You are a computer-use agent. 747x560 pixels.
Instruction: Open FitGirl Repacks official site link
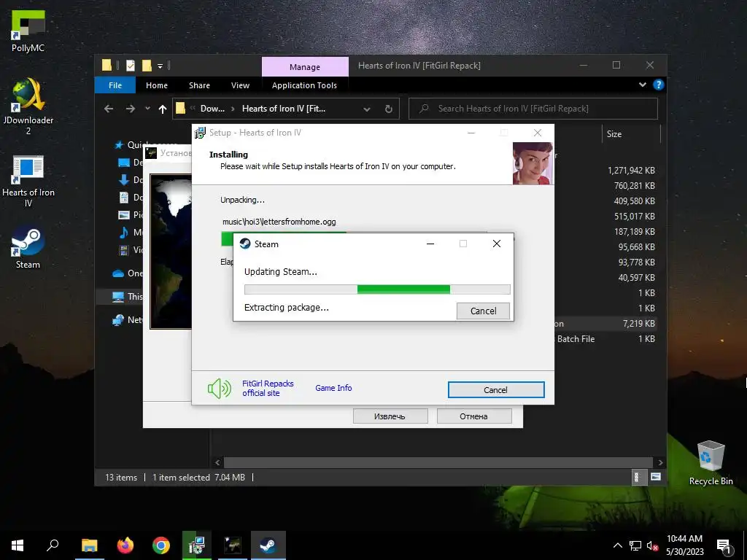pos(268,388)
